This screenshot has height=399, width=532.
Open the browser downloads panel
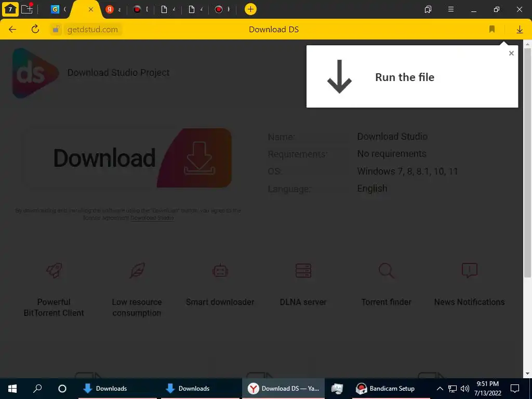point(520,30)
